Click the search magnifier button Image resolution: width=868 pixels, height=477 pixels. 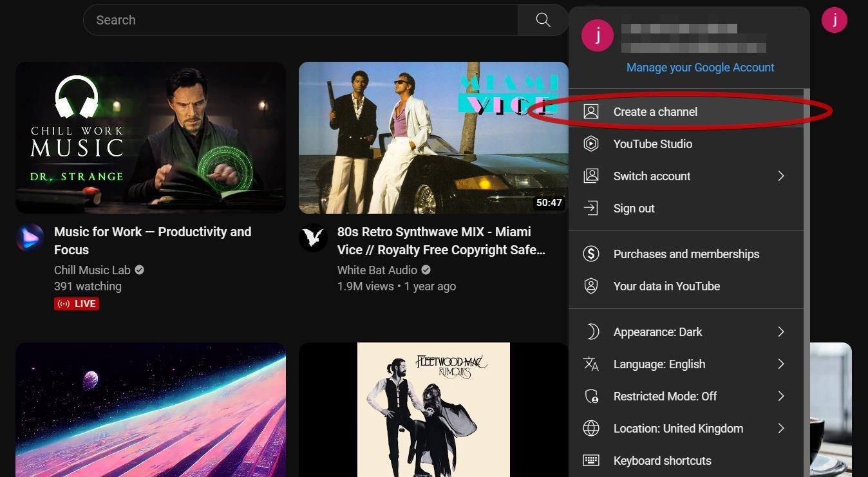pyautogui.click(x=543, y=20)
